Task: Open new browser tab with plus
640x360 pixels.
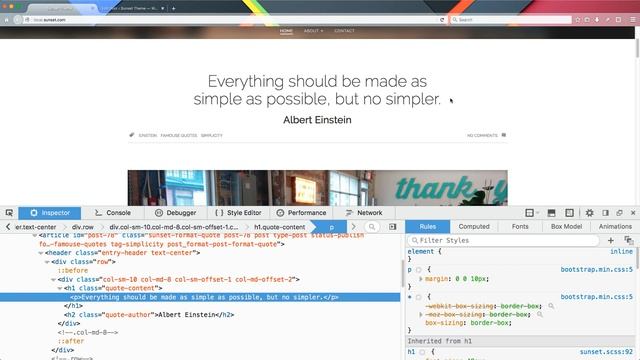Action: (x=173, y=8)
